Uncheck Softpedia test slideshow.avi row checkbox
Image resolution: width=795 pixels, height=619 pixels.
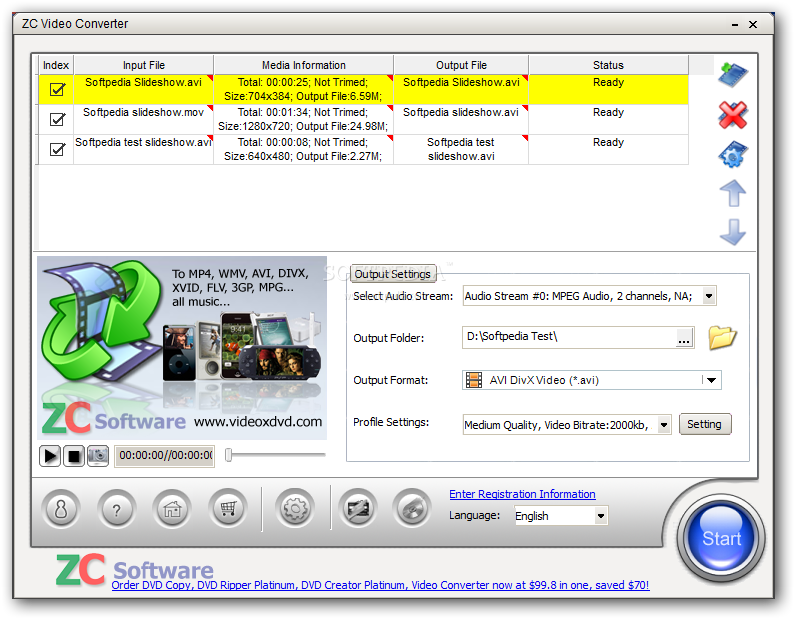coord(57,149)
